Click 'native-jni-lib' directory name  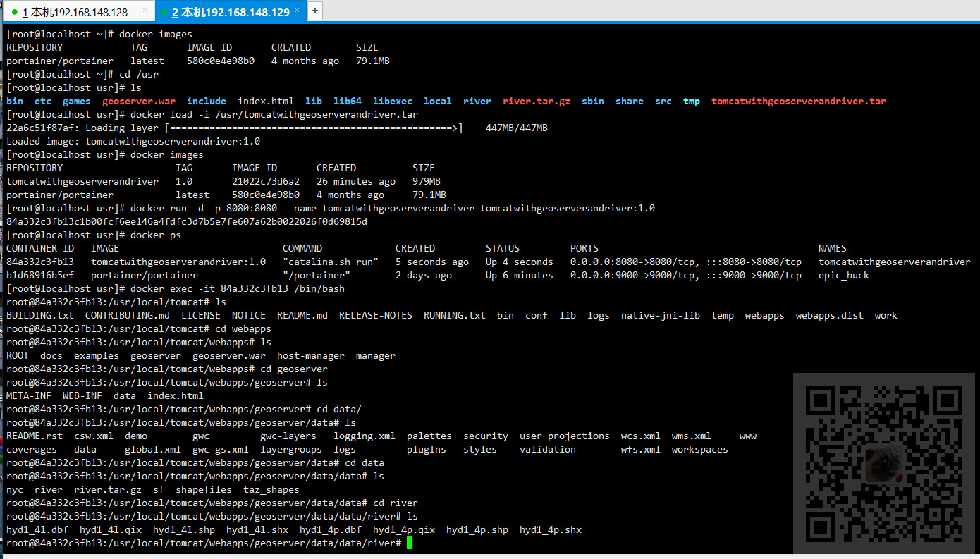pos(661,315)
